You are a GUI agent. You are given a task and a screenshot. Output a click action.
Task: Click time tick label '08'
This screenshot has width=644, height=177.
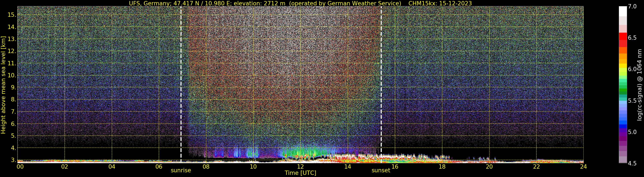(206, 166)
